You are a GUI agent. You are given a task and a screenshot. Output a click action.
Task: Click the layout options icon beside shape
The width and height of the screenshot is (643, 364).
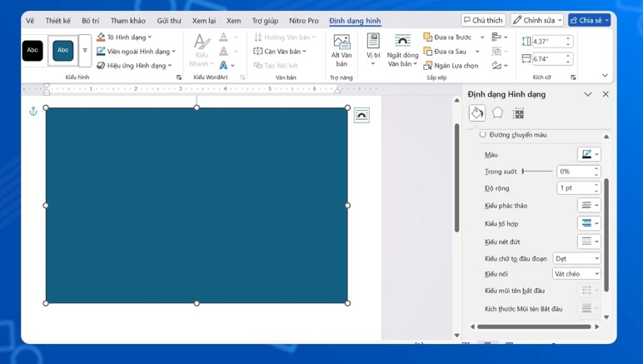point(361,116)
